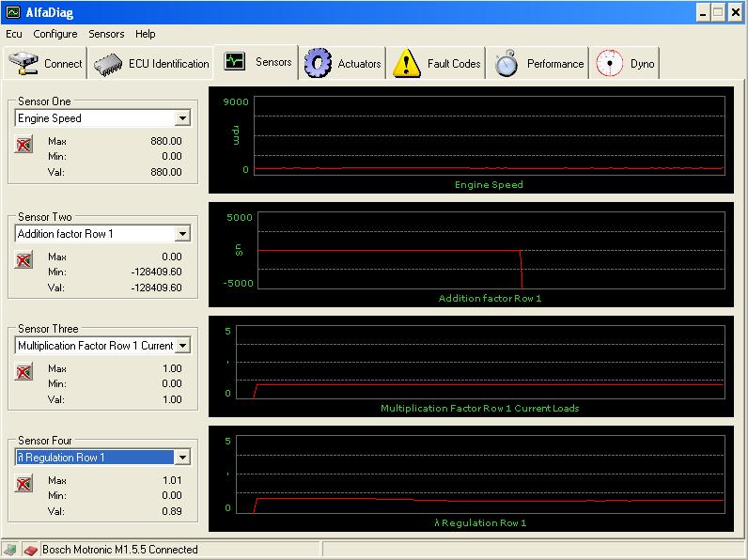This screenshot has width=748, height=560.
Task: Click the Dyno gauge icon
Action: (611, 64)
